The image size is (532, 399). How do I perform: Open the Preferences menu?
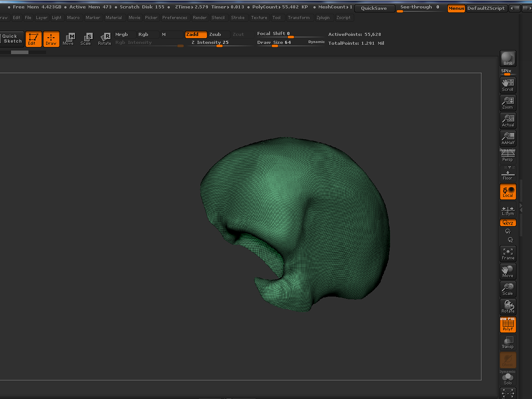(175, 18)
